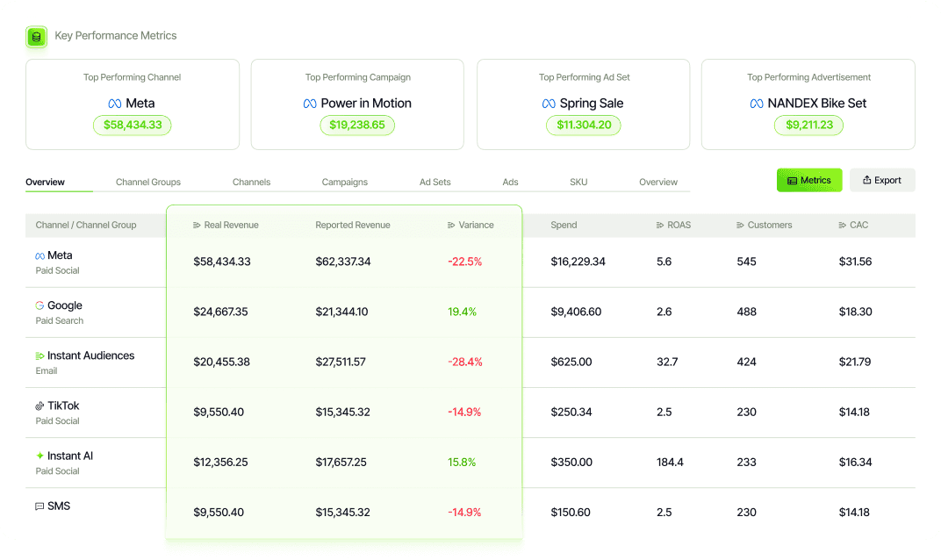Click the sort icon next to CAC header
941x560 pixels.
[842, 225]
